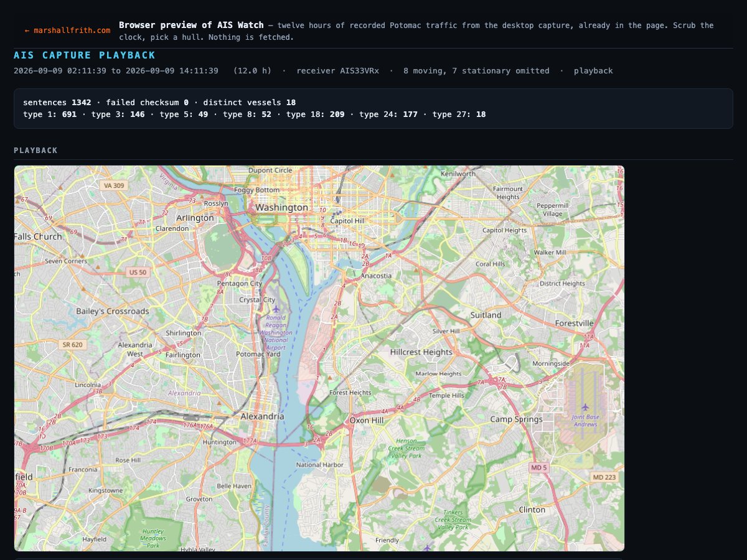The image size is (747, 560).
Task: Click the Oxon Hill map label
Action: (x=368, y=420)
